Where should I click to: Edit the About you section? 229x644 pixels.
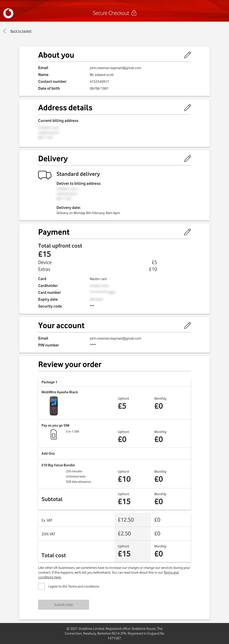(187, 55)
